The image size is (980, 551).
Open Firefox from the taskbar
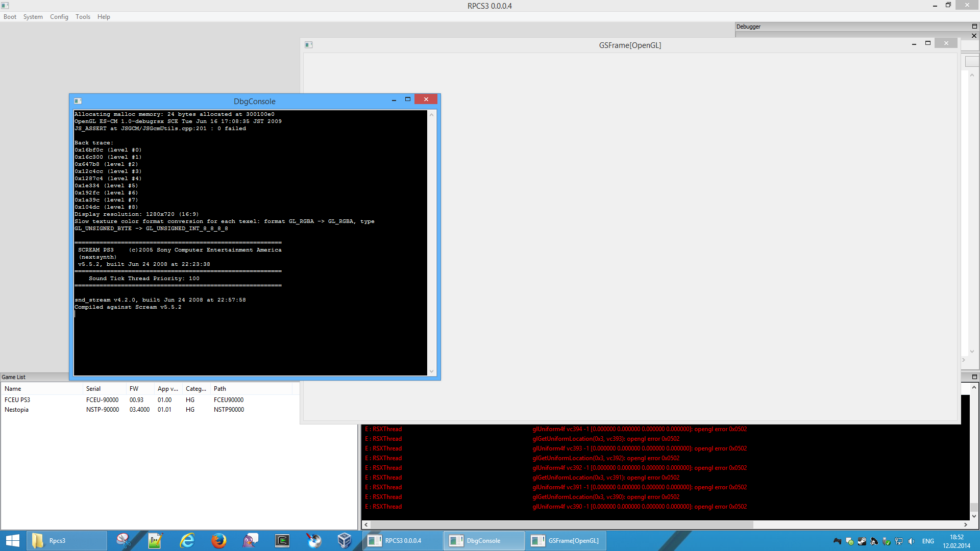click(x=218, y=541)
